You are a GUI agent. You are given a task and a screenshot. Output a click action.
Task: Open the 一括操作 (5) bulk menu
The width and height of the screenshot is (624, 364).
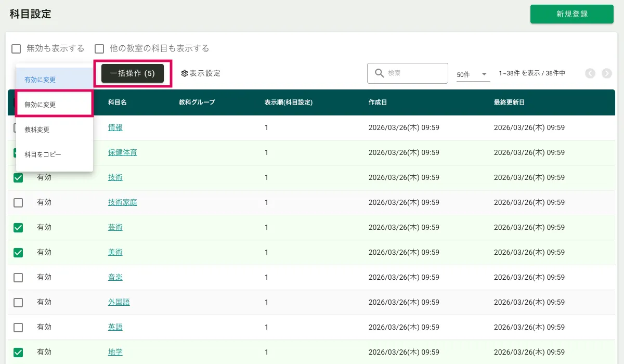133,73
